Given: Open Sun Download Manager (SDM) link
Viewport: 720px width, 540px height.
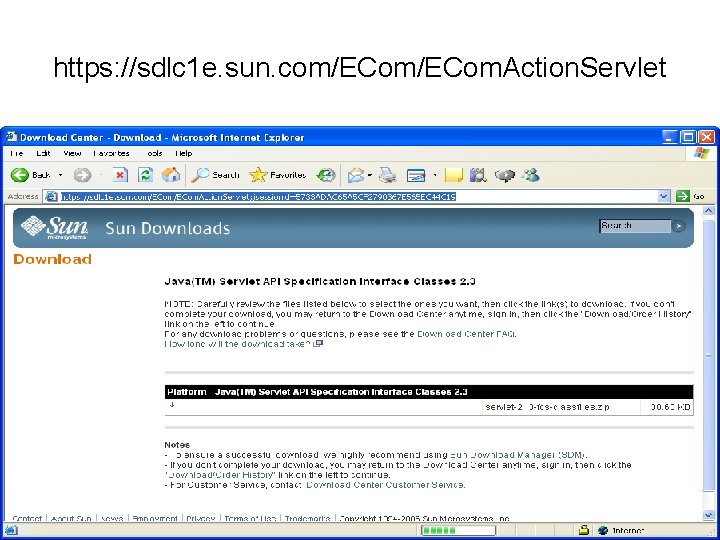Looking at the screenshot, I should point(518,455).
